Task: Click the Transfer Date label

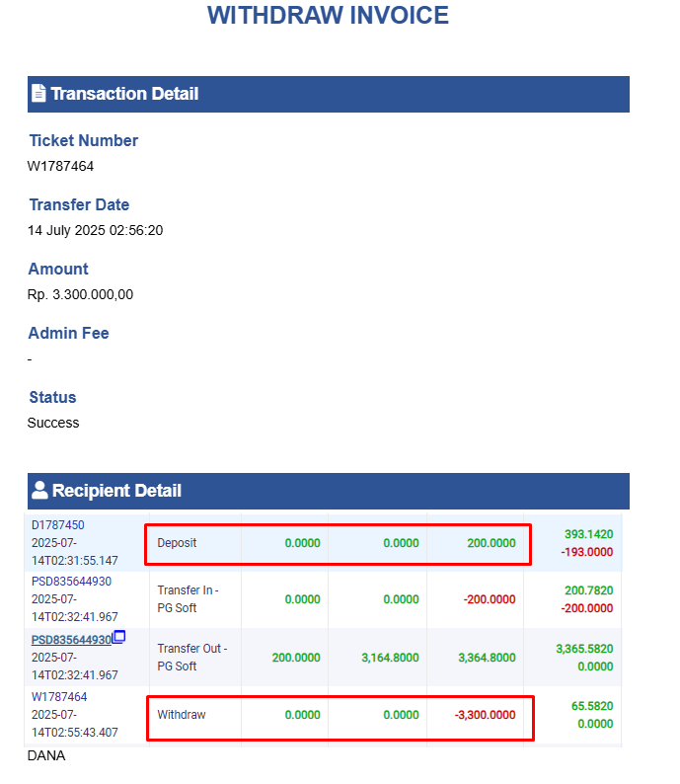Action: [79, 204]
